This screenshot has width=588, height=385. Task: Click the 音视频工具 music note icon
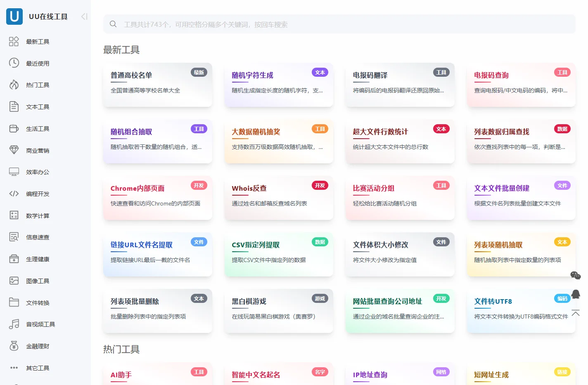pos(14,324)
